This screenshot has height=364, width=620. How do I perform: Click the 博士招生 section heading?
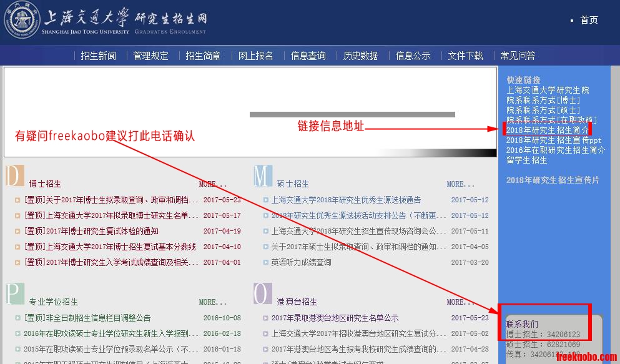pos(45,184)
